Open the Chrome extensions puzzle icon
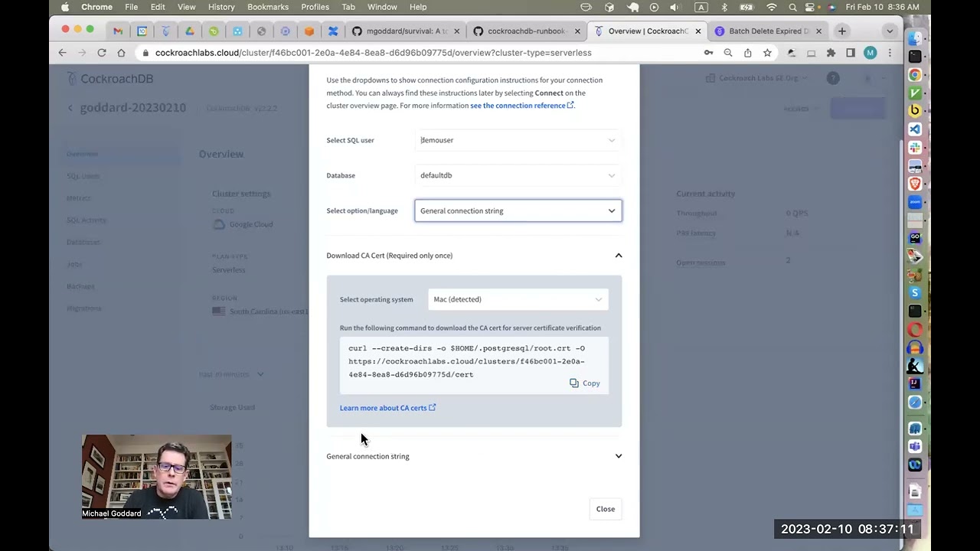Image resolution: width=980 pixels, height=551 pixels. pos(831,53)
